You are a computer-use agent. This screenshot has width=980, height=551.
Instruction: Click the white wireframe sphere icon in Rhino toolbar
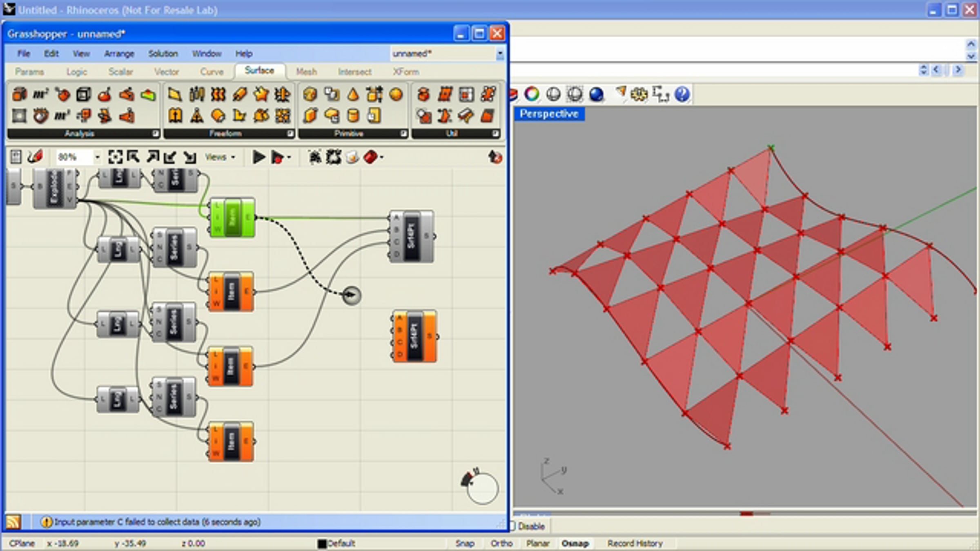pos(553,95)
